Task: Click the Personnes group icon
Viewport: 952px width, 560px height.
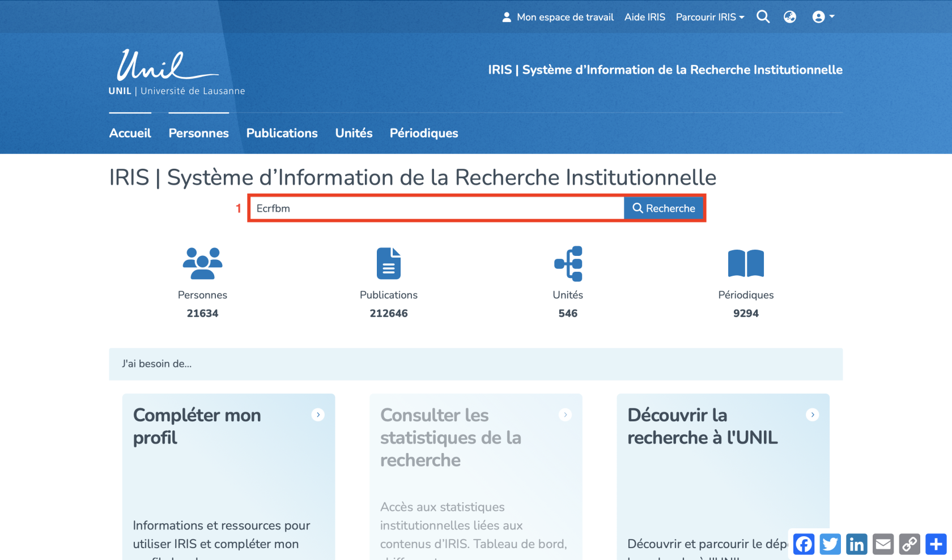Action: point(202,263)
